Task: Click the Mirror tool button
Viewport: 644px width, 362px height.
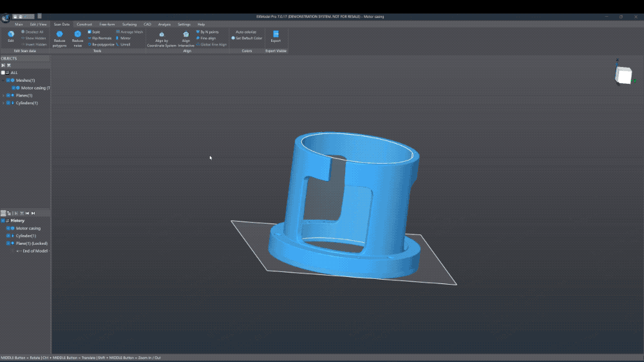Action: coord(124,38)
